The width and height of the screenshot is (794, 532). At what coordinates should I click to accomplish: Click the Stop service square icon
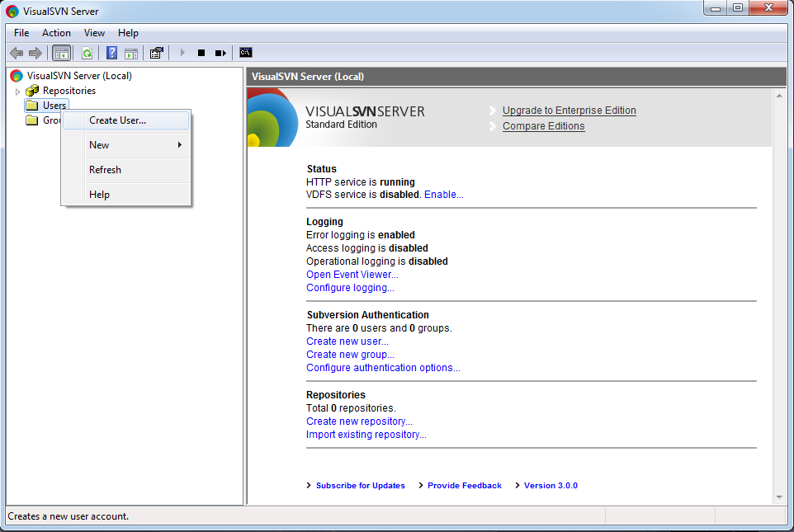click(x=201, y=53)
